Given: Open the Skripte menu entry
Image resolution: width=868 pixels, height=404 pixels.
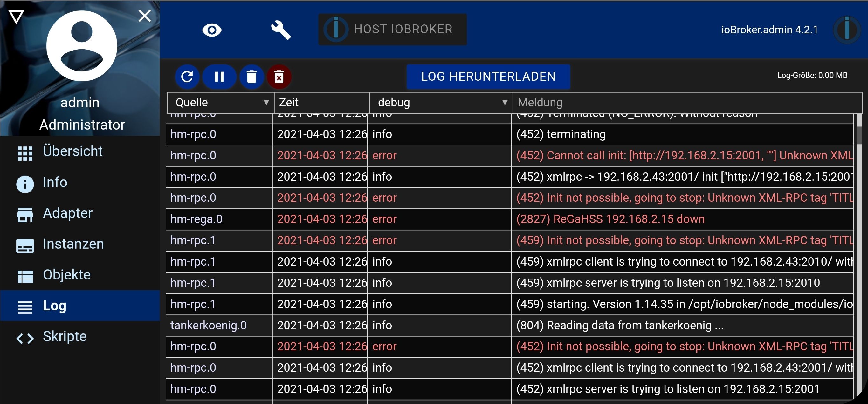Looking at the screenshot, I should (x=64, y=337).
